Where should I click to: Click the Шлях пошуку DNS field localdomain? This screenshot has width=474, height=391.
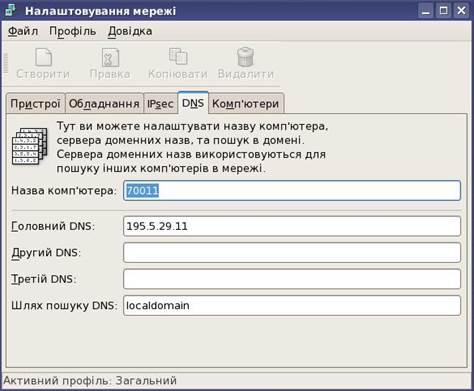tap(292, 305)
